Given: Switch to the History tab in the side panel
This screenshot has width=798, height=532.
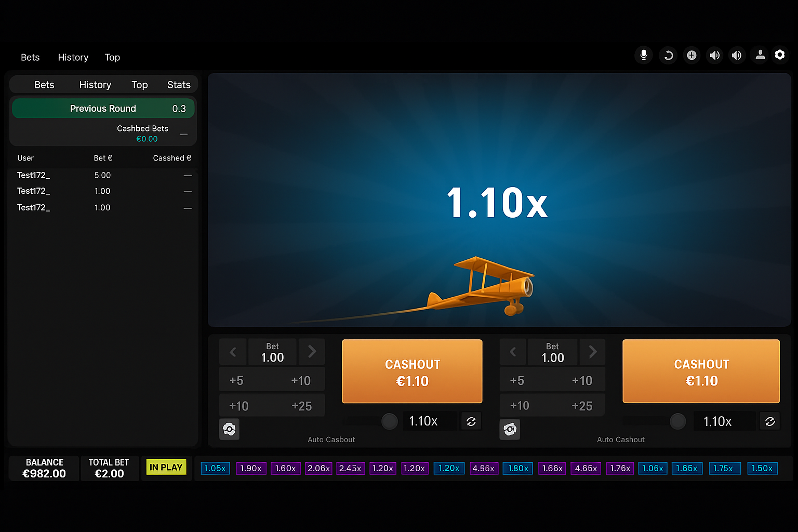Looking at the screenshot, I should (95, 85).
